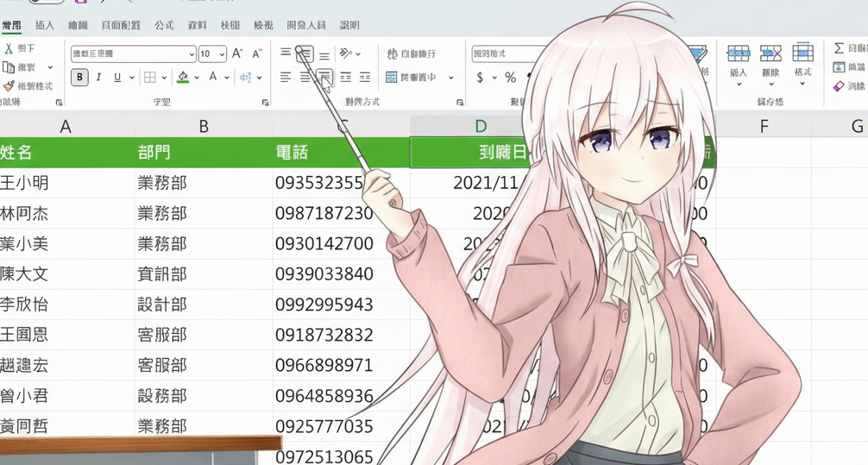The height and width of the screenshot is (465, 868).
Task: Open font color dropdown arrow
Action: 227,78
